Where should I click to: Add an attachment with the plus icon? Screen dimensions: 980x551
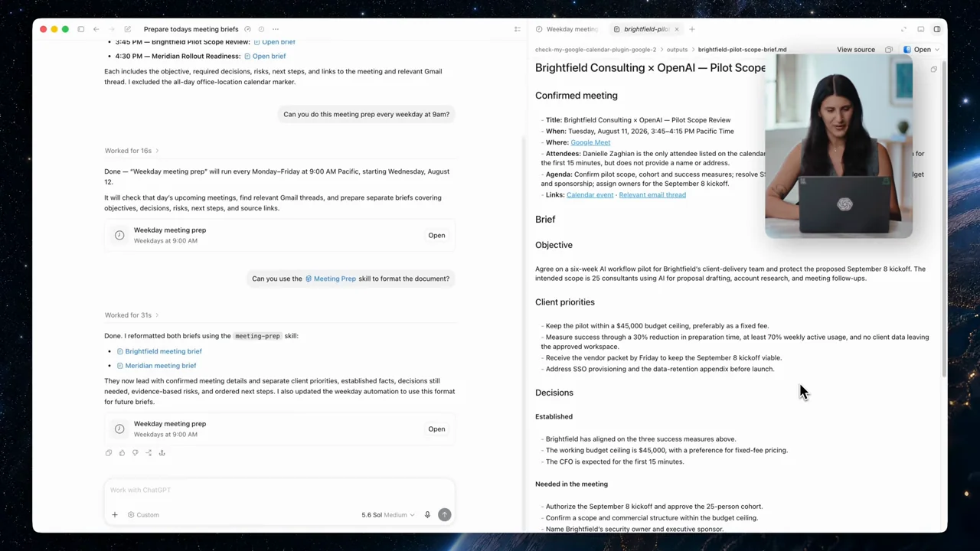pyautogui.click(x=115, y=515)
